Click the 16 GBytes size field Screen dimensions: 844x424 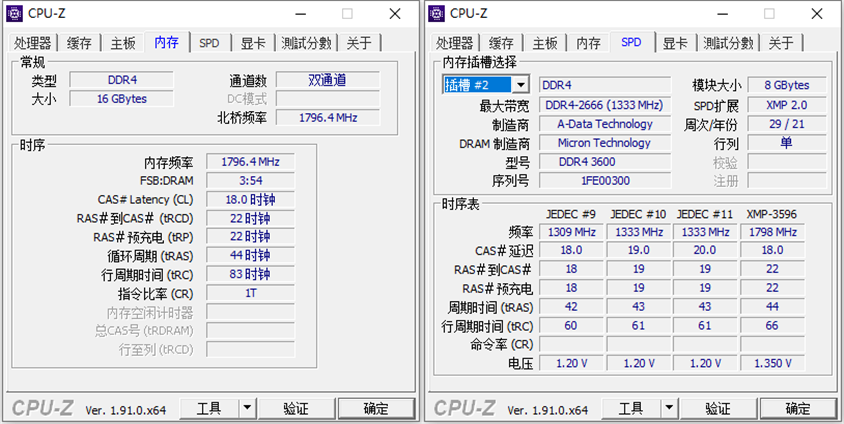[122, 99]
